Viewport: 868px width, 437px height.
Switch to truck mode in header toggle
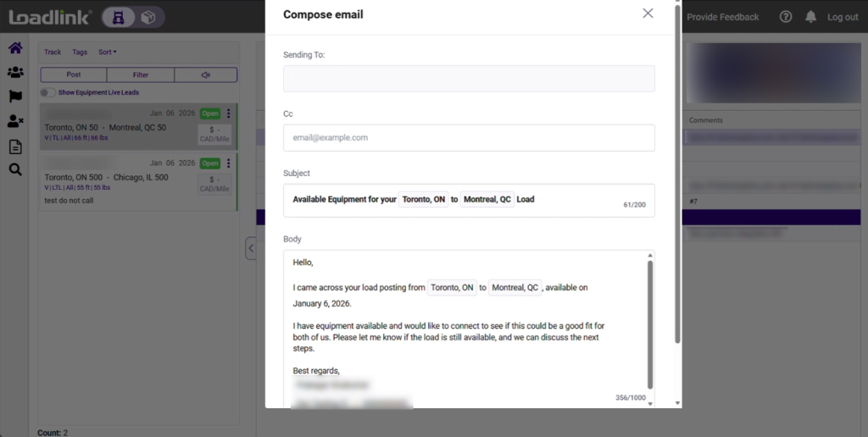120,17
